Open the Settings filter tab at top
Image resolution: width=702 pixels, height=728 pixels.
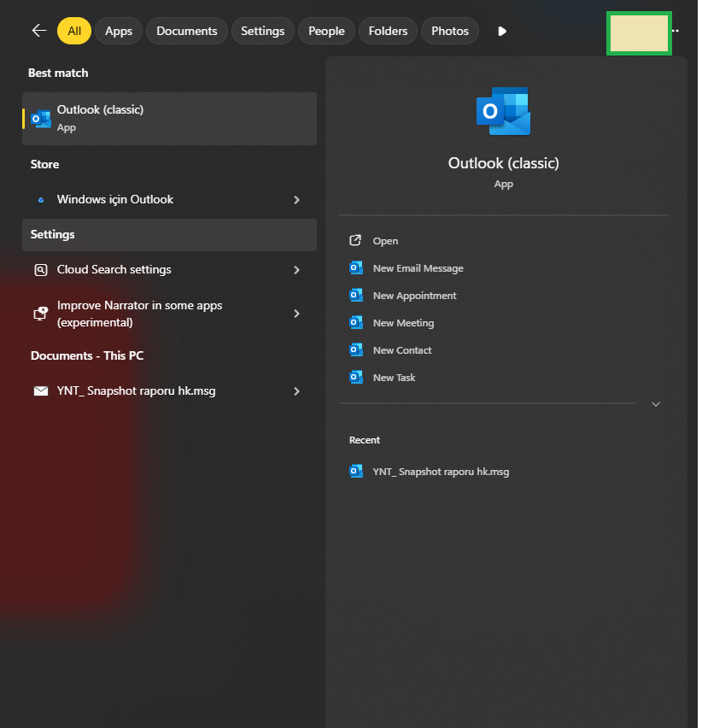tap(263, 31)
